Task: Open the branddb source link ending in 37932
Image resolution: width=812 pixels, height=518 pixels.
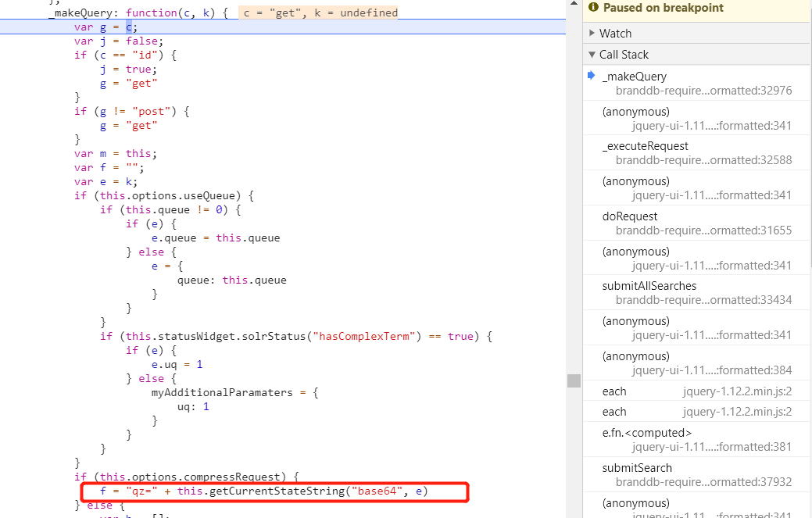Action: coord(703,482)
